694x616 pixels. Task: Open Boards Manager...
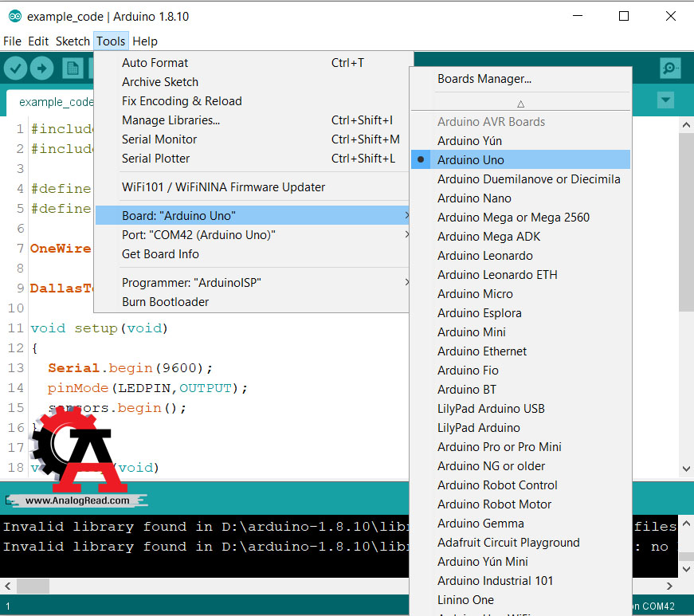click(x=520, y=79)
